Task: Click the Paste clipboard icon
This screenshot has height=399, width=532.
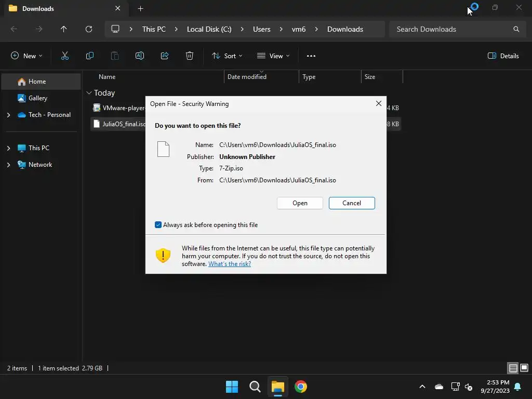Action: point(115,56)
